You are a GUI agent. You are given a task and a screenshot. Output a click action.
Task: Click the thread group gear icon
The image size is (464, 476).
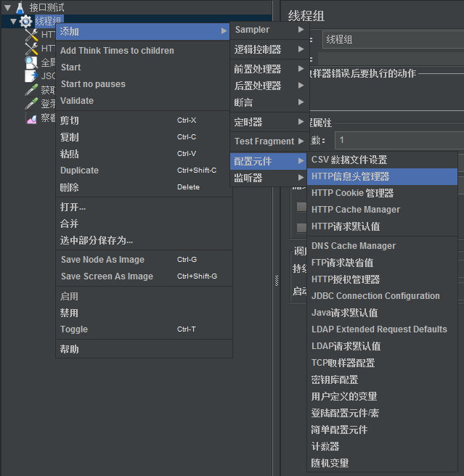25,21
